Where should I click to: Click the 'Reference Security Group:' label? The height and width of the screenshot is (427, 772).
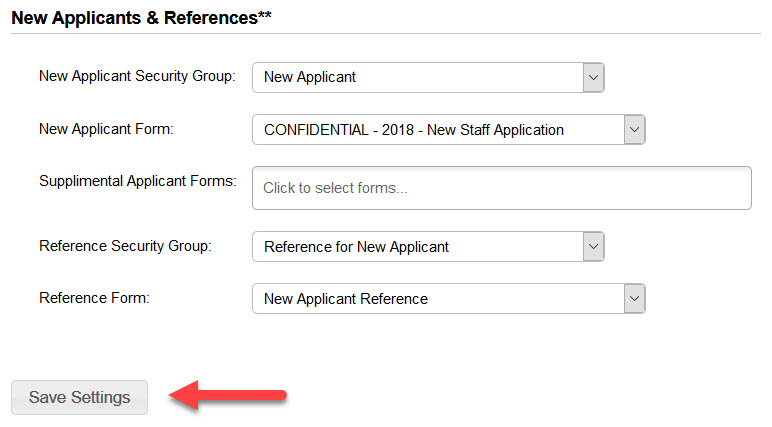point(125,245)
